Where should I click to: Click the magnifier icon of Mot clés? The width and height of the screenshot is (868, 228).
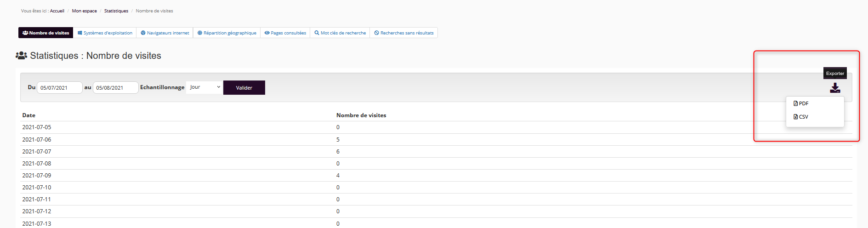pyautogui.click(x=317, y=33)
